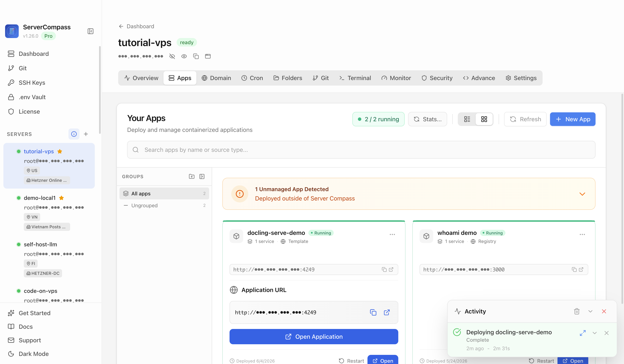This screenshot has width=624, height=364.
Task: Select All apps group
Action: (164, 193)
